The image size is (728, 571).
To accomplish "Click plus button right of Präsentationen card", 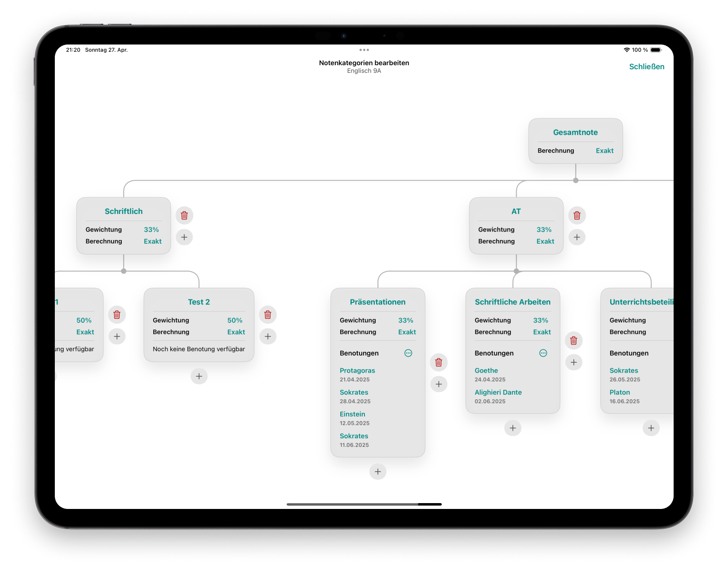I will coord(439,384).
